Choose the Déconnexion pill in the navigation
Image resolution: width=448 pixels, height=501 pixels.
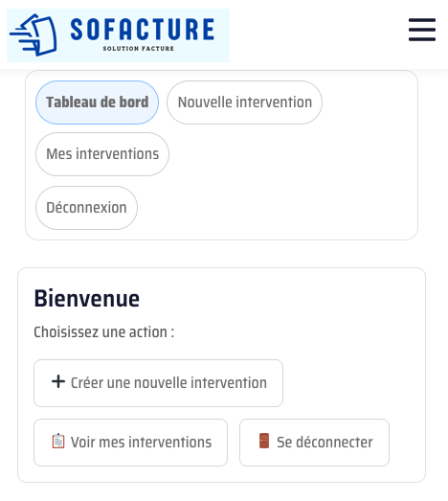coord(86,208)
